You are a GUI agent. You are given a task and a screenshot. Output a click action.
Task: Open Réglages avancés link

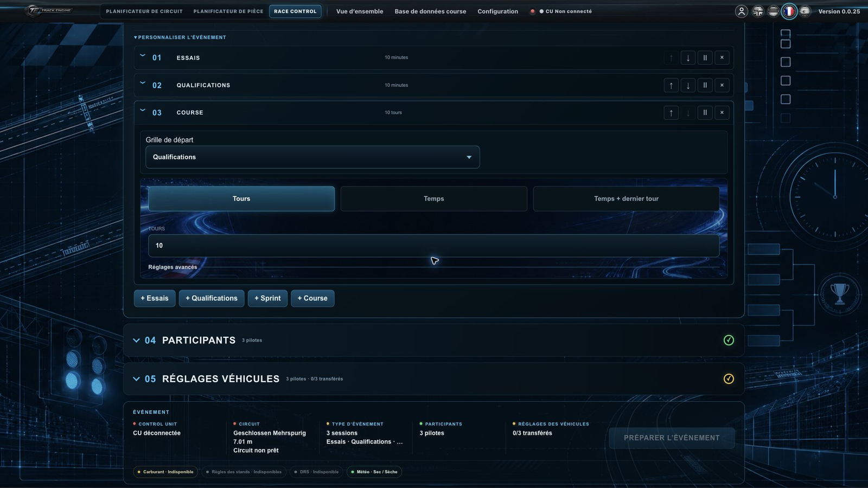click(173, 267)
